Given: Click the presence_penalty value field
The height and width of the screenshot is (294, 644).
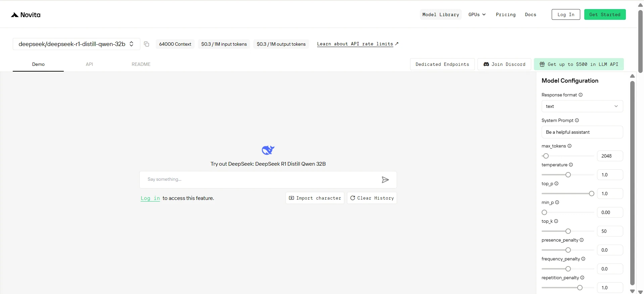Looking at the screenshot, I should point(610,250).
